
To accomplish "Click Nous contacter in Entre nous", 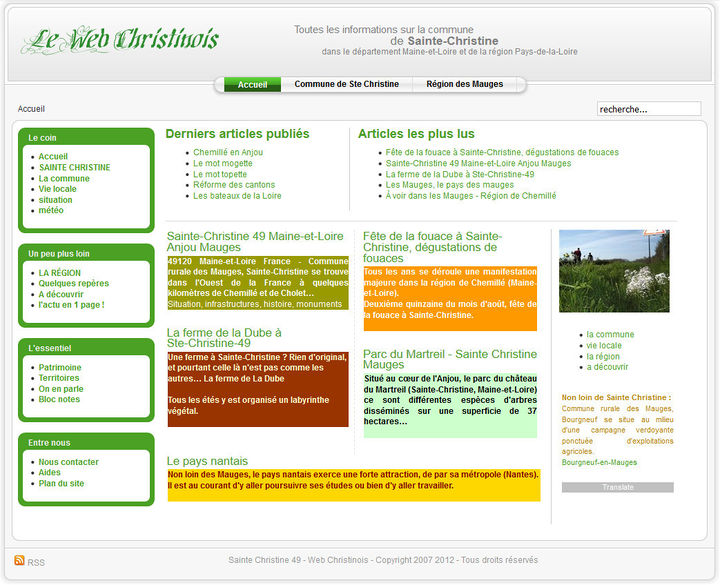I will [68, 462].
